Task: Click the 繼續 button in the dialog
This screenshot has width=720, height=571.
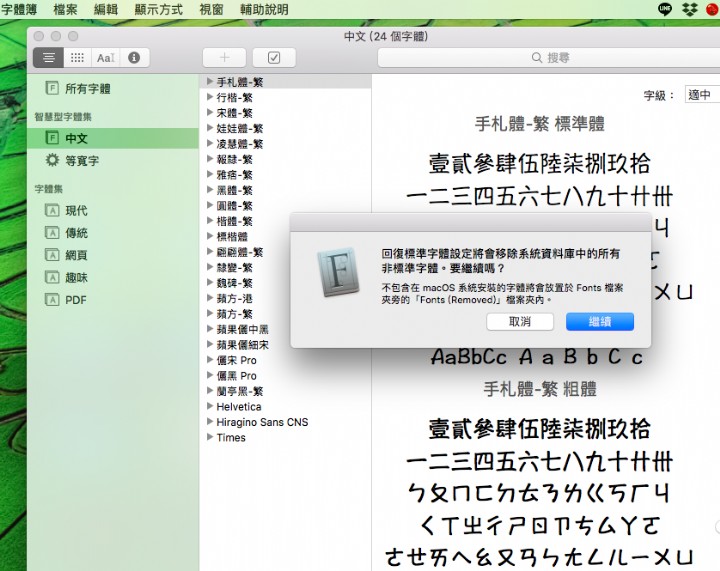Action: 599,321
